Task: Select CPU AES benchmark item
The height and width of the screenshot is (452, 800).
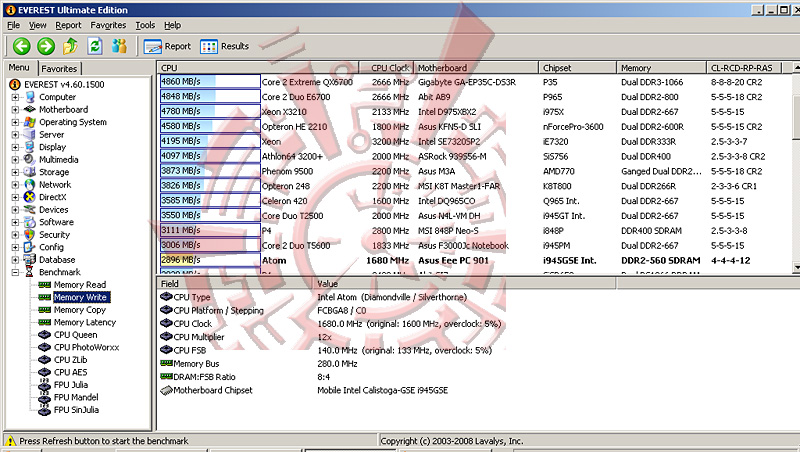Action: tap(70, 372)
